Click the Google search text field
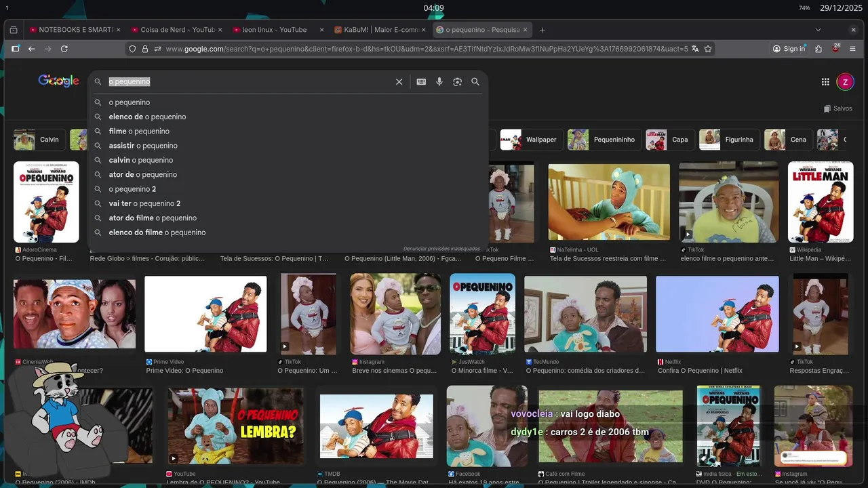The width and height of the screenshot is (868, 488). pos(249,81)
